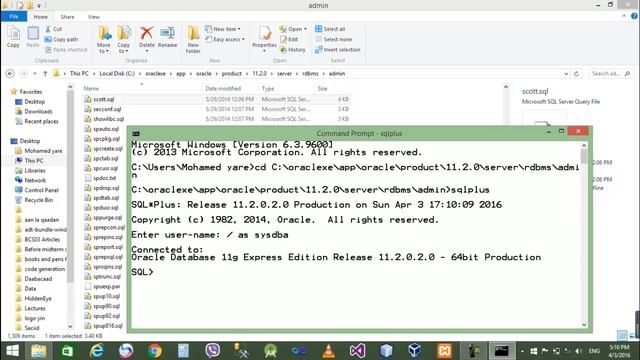The height and width of the screenshot is (360, 640).
Task: Go back with the Explorer back arrow
Action: (10, 73)
